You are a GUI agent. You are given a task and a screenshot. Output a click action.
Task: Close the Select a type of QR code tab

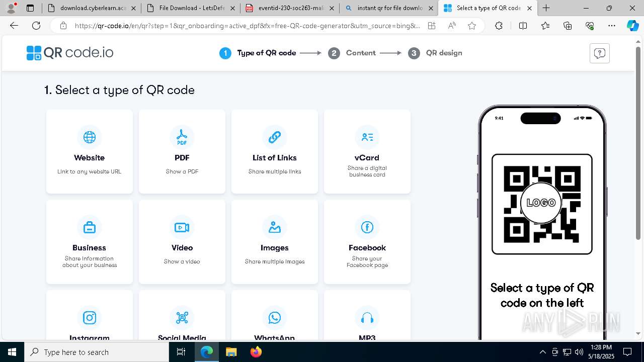coord(529,8)
